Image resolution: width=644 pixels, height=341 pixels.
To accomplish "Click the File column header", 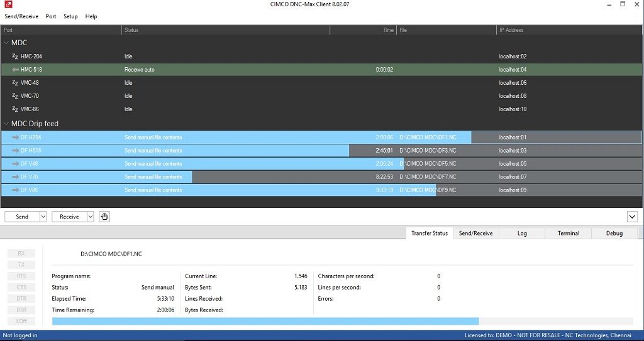I will [x=447, y=30].
